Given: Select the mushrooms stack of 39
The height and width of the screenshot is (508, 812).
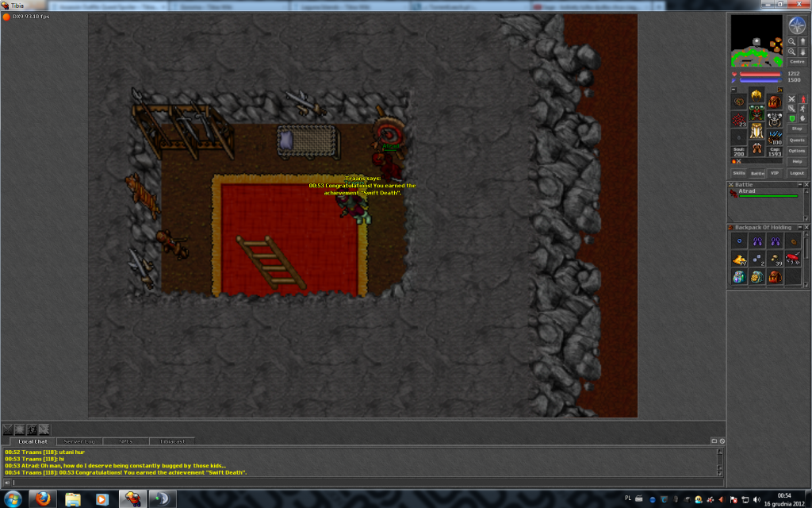Looking at the screenshot, I should click(775, 259).
